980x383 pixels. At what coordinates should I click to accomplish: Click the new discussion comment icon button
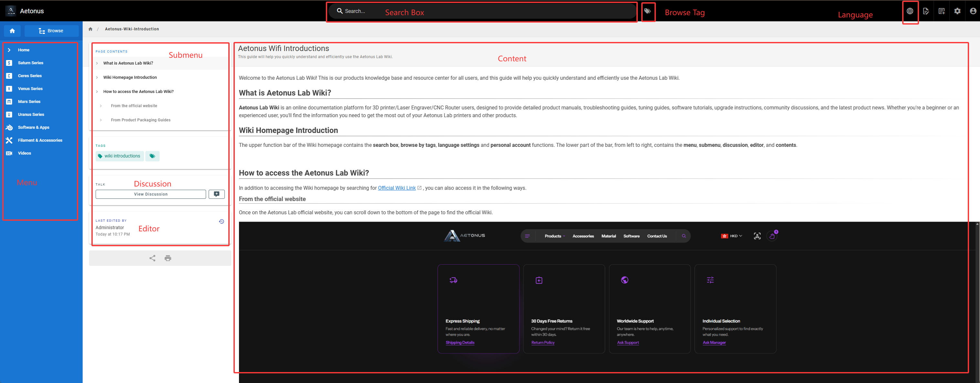tap(216, 194)
